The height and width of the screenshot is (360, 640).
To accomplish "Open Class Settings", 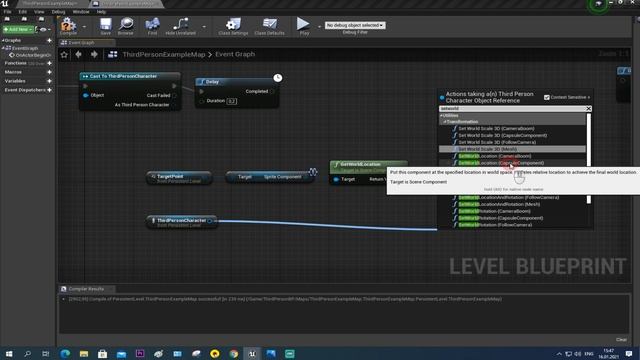I will pyautogui.click(x=233, y=25).
